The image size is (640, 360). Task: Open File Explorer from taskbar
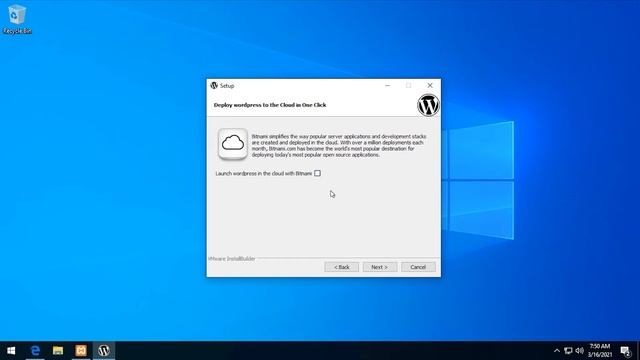[x=58, y=351]
